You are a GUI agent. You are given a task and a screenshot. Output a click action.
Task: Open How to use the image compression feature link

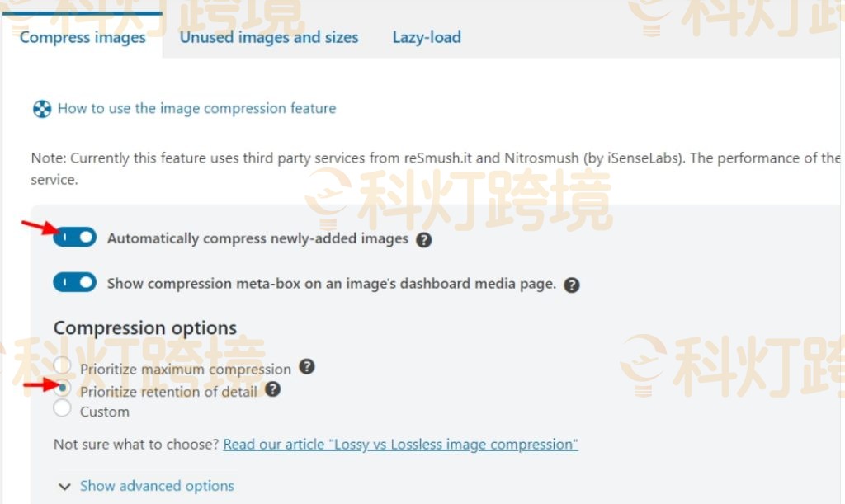(196, 108)
